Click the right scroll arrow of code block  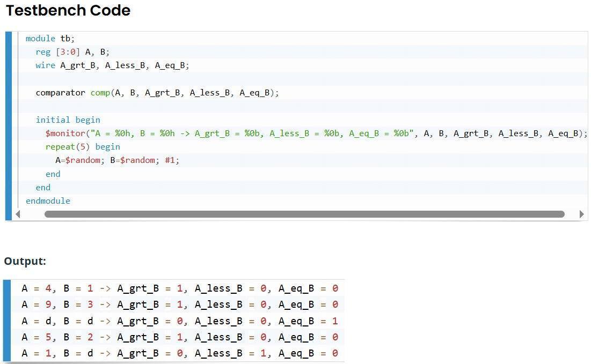click(x=581, y=214)
